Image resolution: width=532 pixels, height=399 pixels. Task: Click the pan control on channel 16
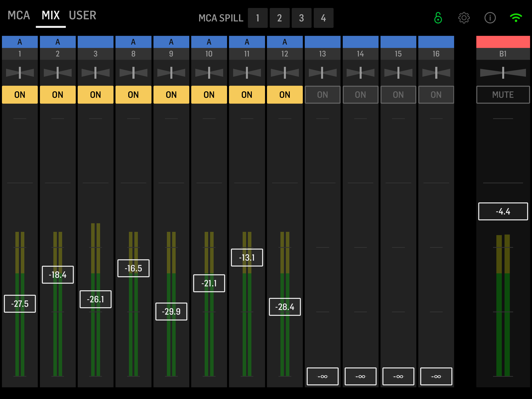point(436,73)
